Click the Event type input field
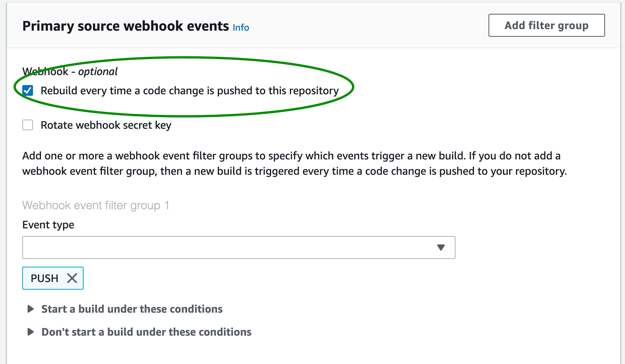625x364 pixels. [x=230, y=248]
